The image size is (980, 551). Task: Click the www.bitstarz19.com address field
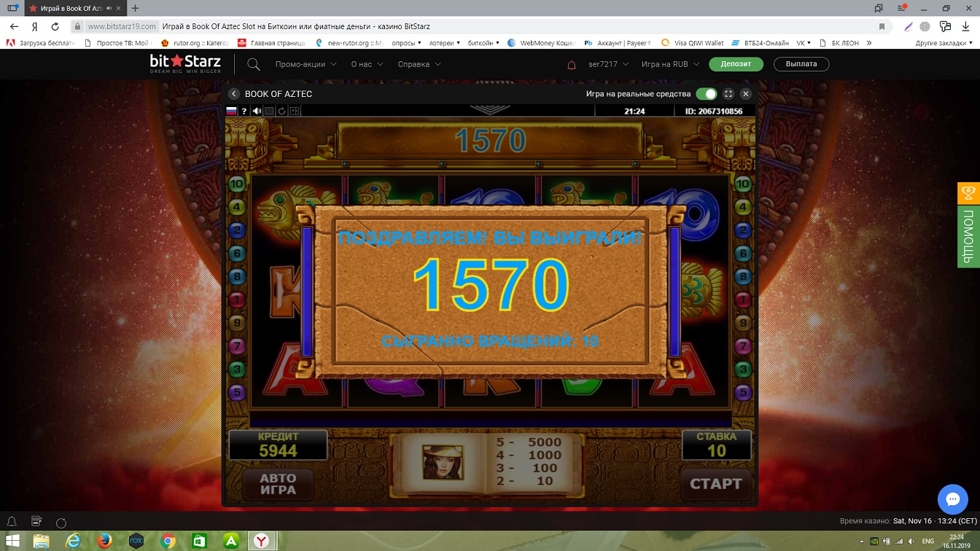[122, 26]
